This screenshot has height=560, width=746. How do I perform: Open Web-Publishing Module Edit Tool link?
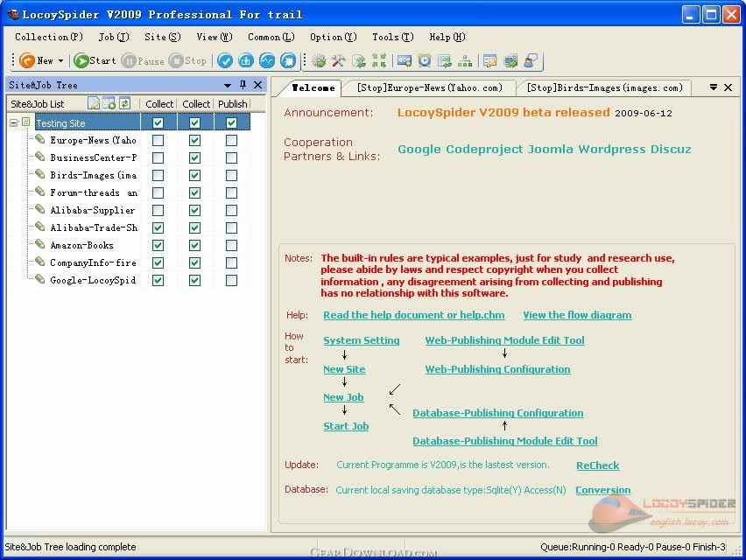pos(505,340)
